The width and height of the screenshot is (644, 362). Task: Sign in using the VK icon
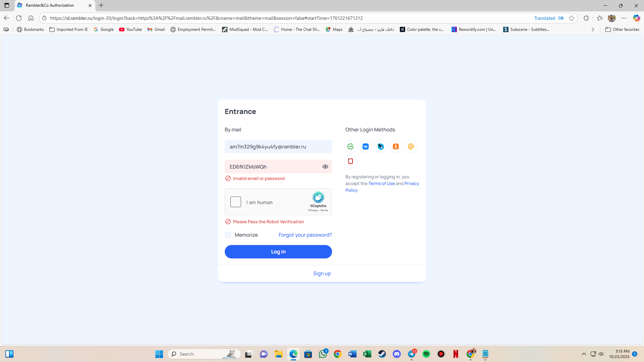point(366,146)
